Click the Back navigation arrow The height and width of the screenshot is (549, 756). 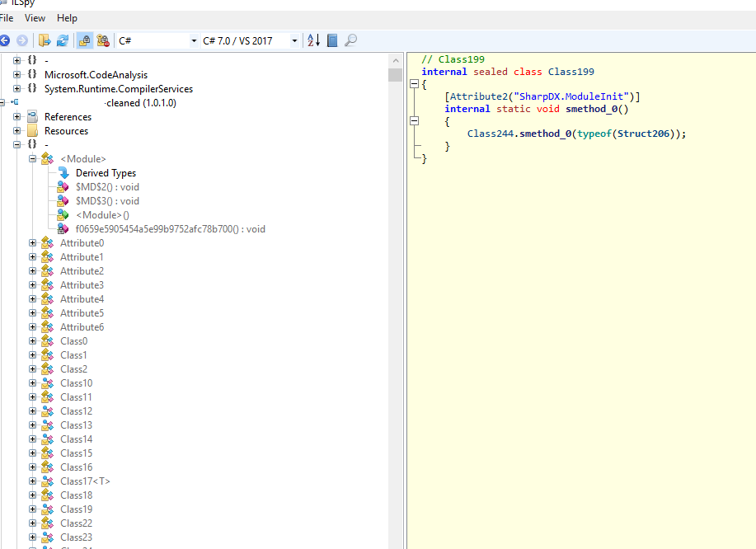(x=7, y=40)
